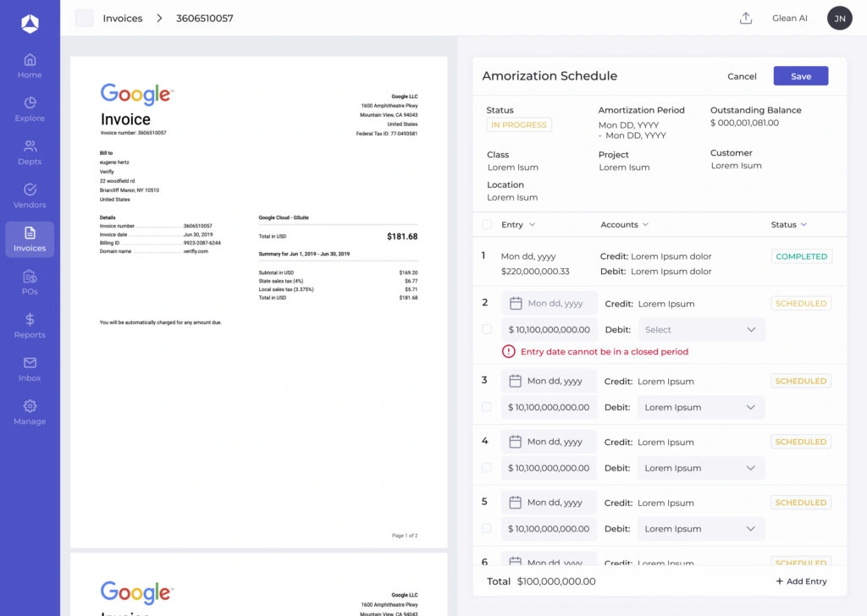Screen dimensions: 867x616
Task: Click the amount field for entry 5
Action: click(x=549, y=529)
